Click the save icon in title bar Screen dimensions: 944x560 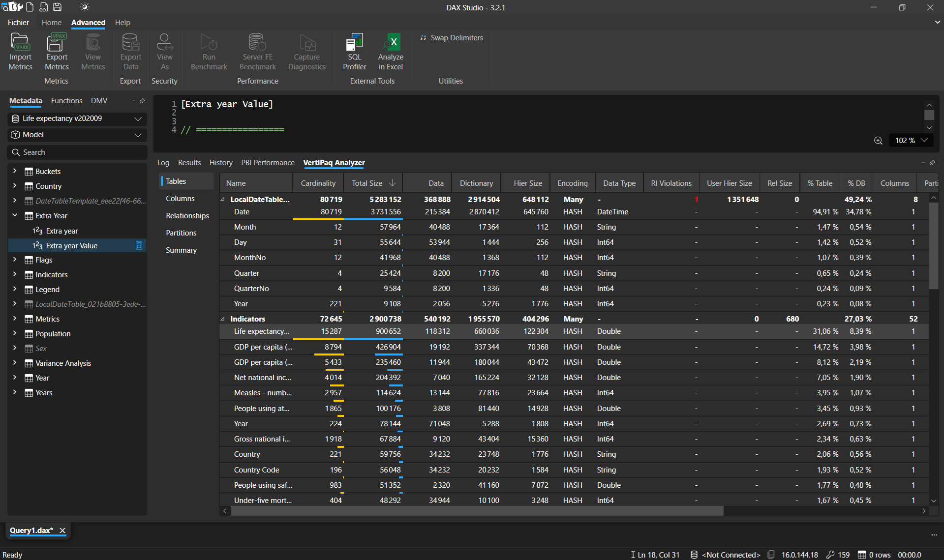click(x=58, y=7)
